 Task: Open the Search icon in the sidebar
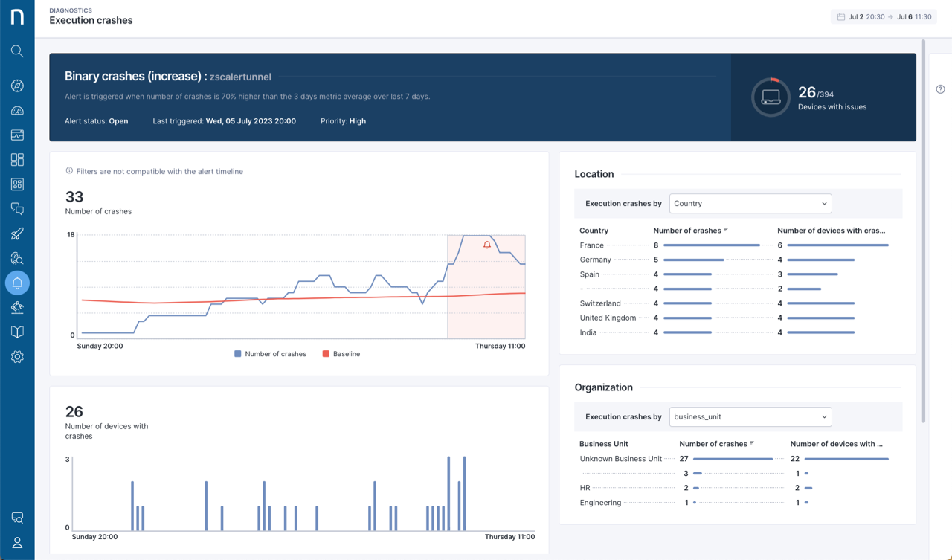coord(17,51)
